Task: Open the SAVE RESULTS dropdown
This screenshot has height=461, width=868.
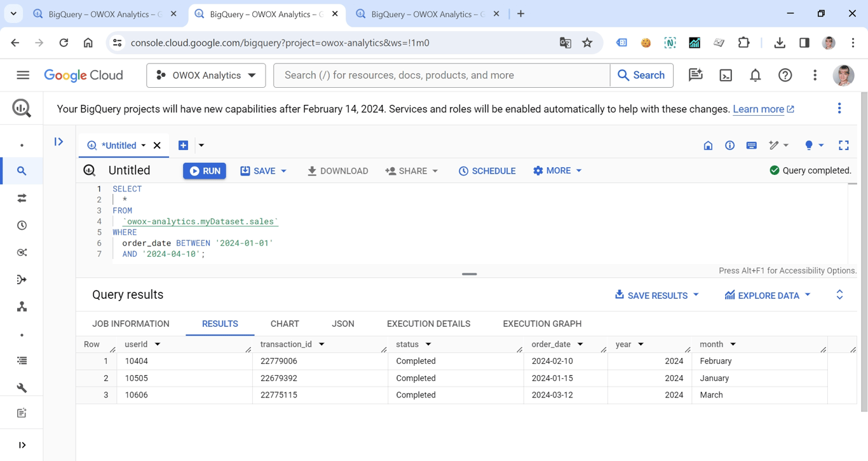Action: 656,295
